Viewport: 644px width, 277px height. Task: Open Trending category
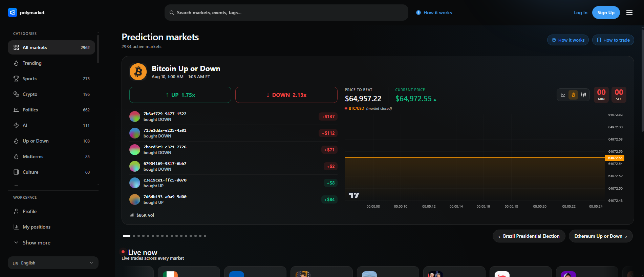click(51, 63)
